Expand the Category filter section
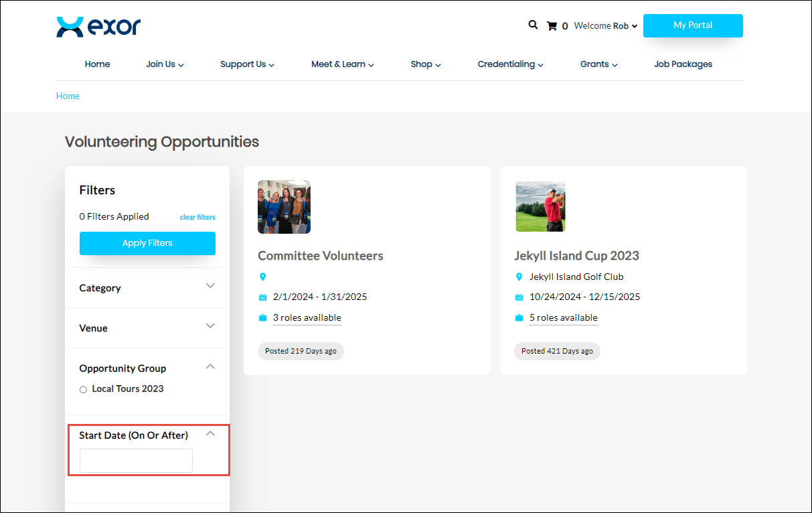The image size is (812, 513). pos(210,286)
